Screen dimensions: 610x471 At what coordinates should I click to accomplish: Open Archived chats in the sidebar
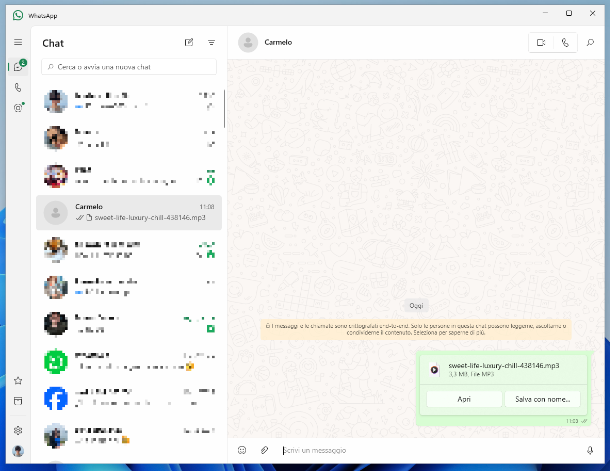(x=18, y=401)
